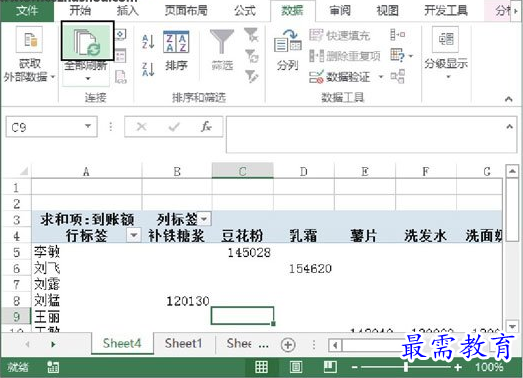Open the View tab
523x378 pixels.
click(387, 10)
